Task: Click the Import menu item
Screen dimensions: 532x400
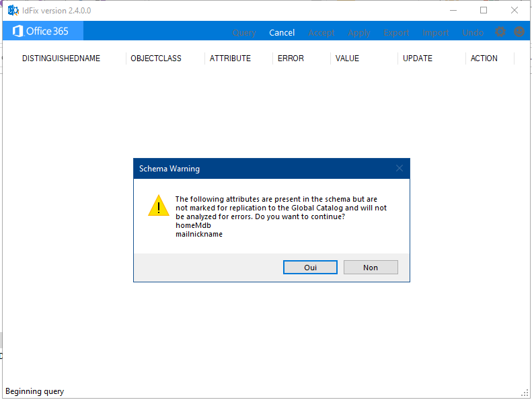Action: click(436, 33)
